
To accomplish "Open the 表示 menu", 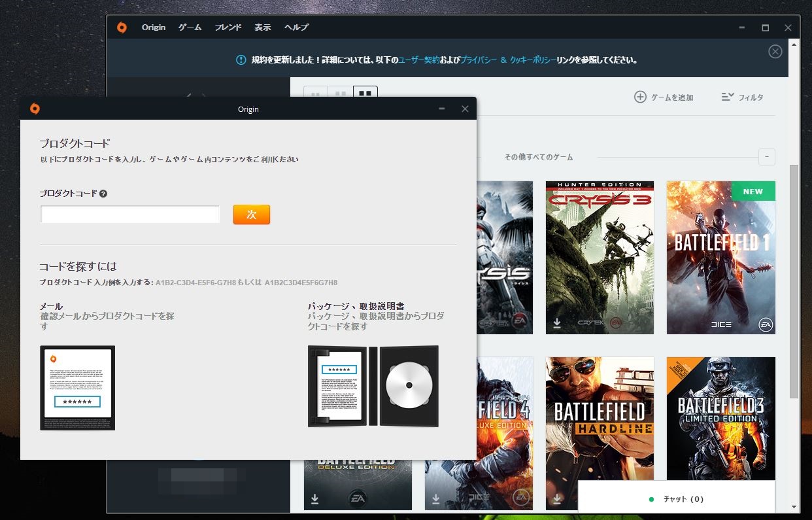I will 263,27.
